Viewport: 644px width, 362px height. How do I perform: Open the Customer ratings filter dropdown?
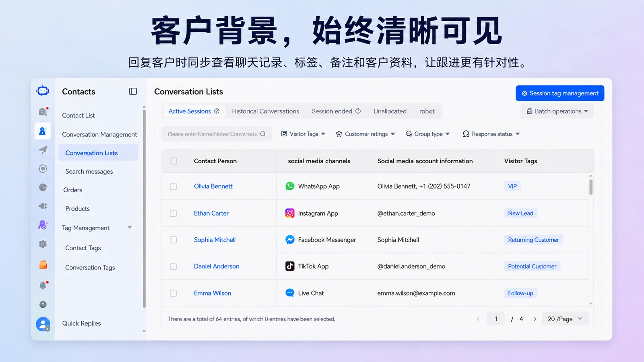point(365,134)
